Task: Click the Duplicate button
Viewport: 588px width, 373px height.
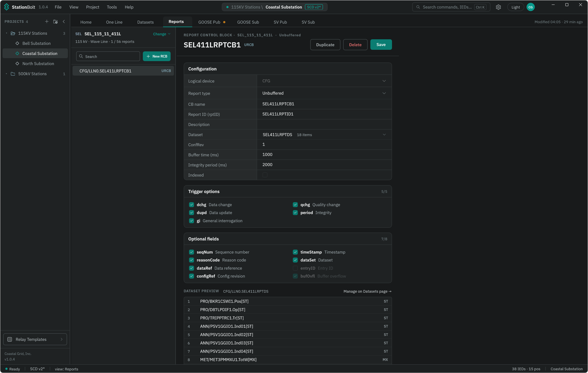Action: pos(325,44)
